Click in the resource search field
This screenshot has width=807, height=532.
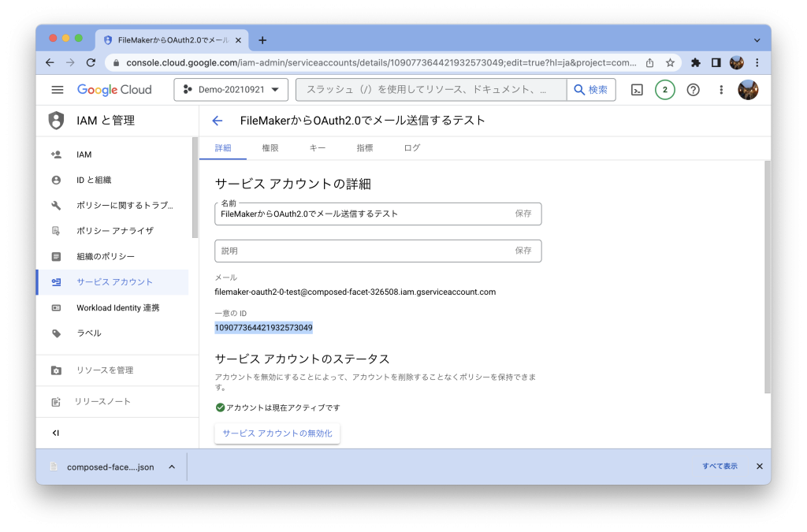pos(431,90)
